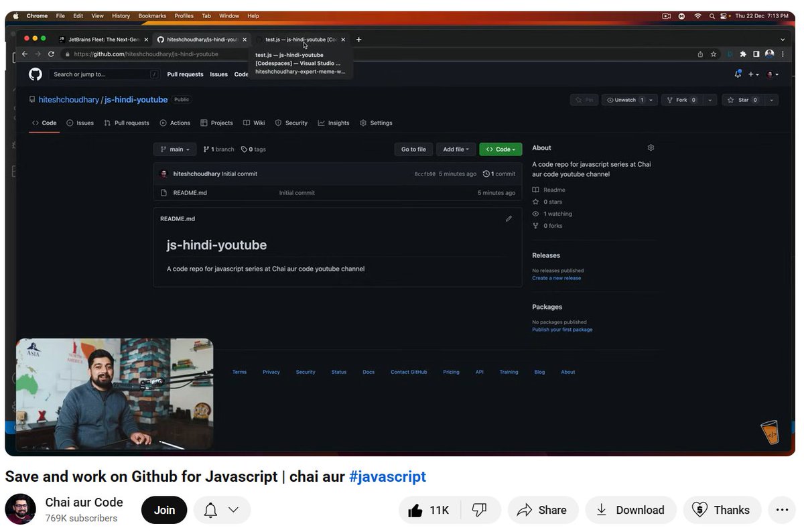Open the Wiki tab

point(254,123)
